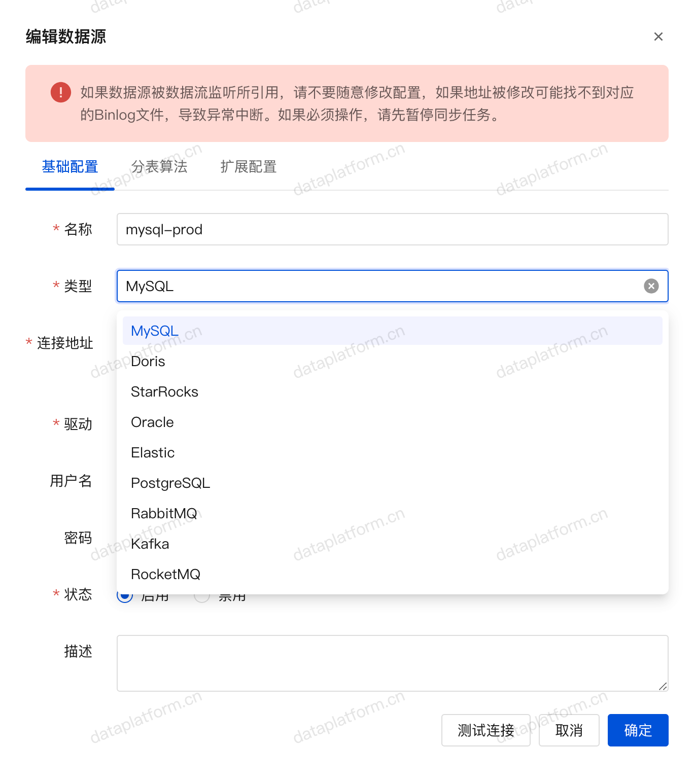Pick Oracle as the data source type
Image resolution: width=694 pixels, height=784 pixels.
(152, 422)
